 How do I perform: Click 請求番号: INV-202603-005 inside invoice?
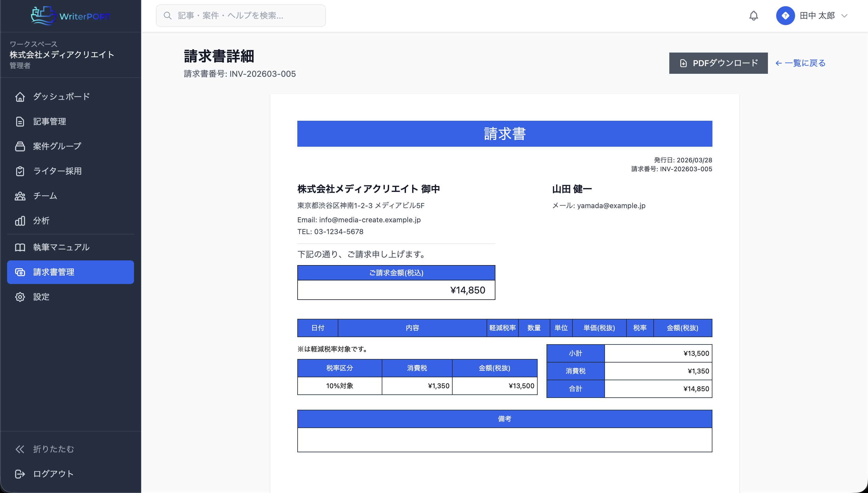(x=672, y=169)
